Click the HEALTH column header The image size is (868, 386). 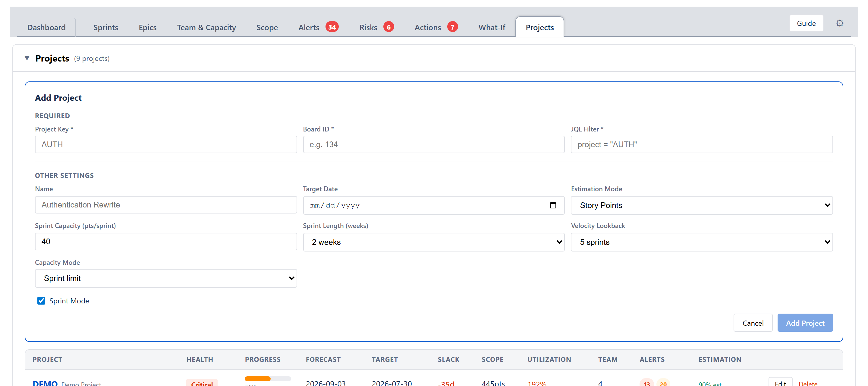(200, 359)
